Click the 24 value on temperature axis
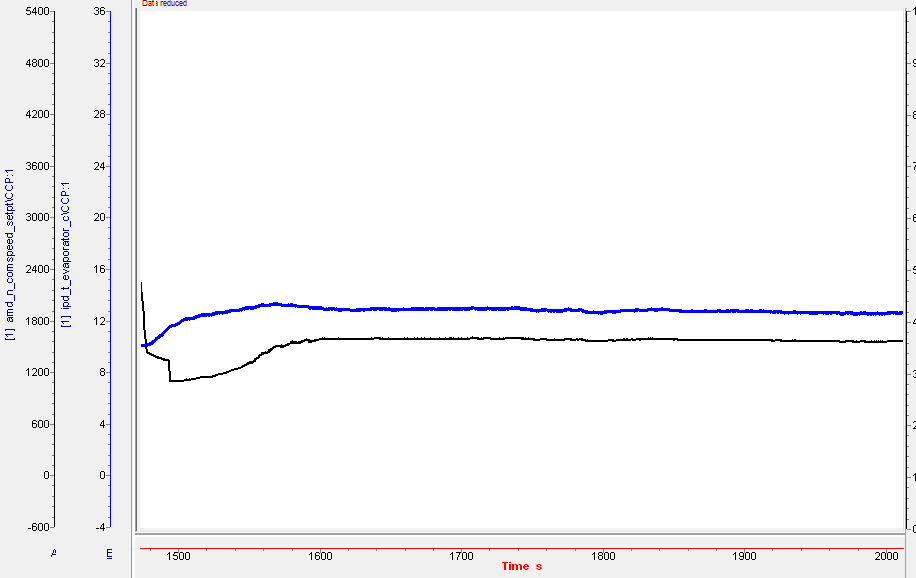The image size is (916, 578). coord(100,166)
